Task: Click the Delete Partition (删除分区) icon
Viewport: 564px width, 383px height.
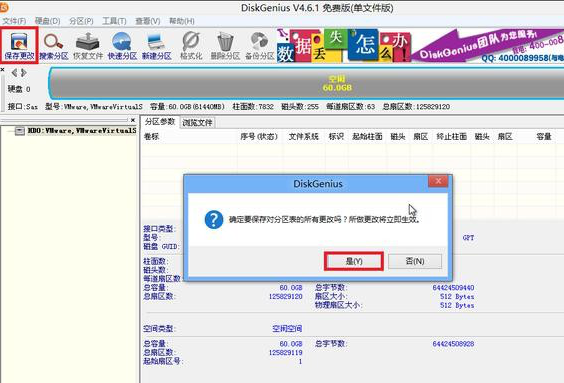Action: 225,46
